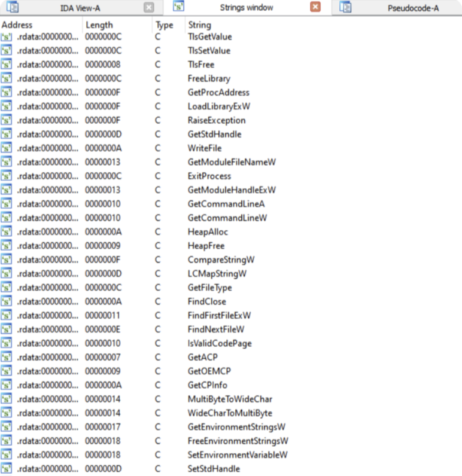Click the string icon beside WriteFile
The height and width of the screenshot is (476, 462).
pyautogui.click(x=7, y=148)
